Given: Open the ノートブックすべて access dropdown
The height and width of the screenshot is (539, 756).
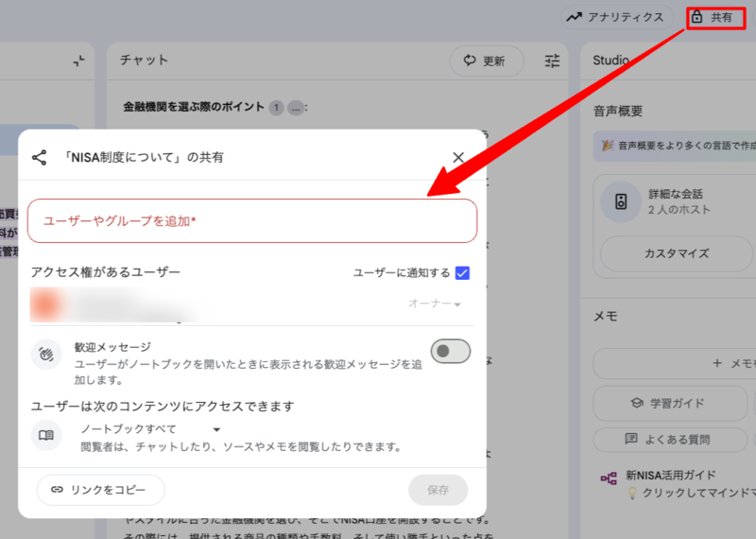Looking at the screenshot, I should pyautogui.click(x=150, y=429).
